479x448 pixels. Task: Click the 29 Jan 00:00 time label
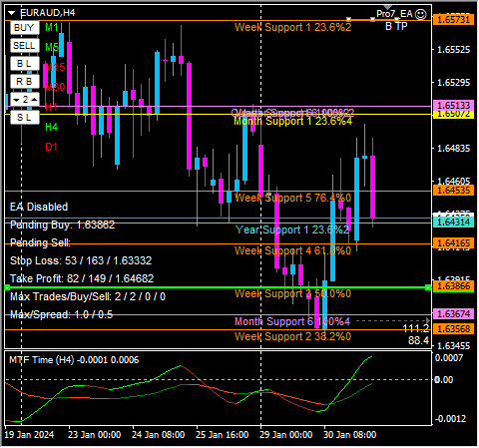pyautogui.click(x=286, y=435)
